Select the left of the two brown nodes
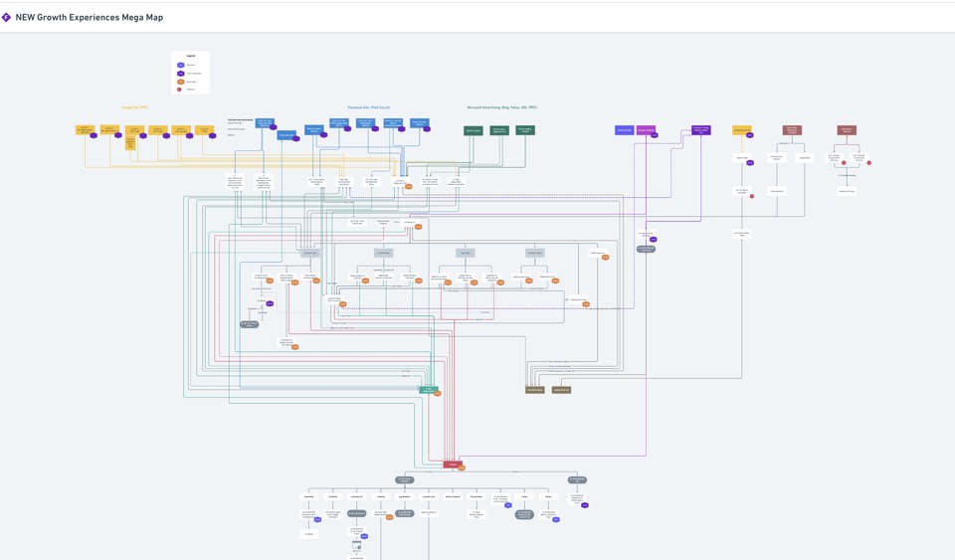The height and width of the screenshot is (560, 955). click(535, 390)
